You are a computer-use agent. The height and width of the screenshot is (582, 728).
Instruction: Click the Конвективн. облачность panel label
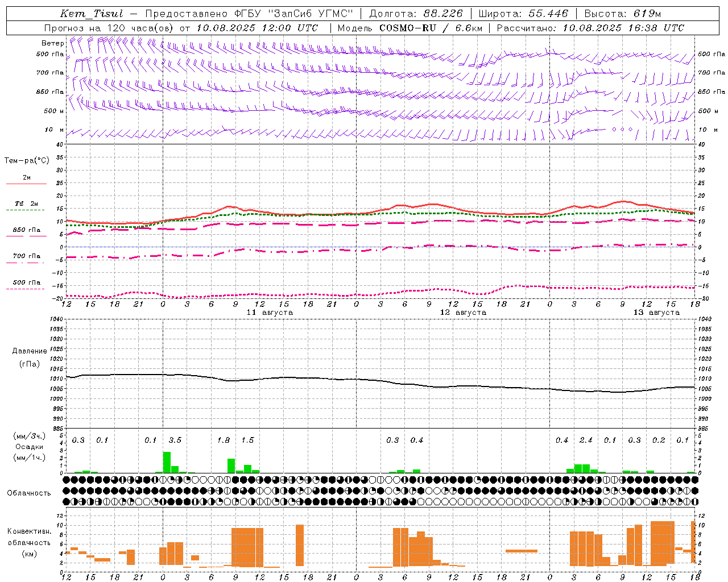(29, 537)
